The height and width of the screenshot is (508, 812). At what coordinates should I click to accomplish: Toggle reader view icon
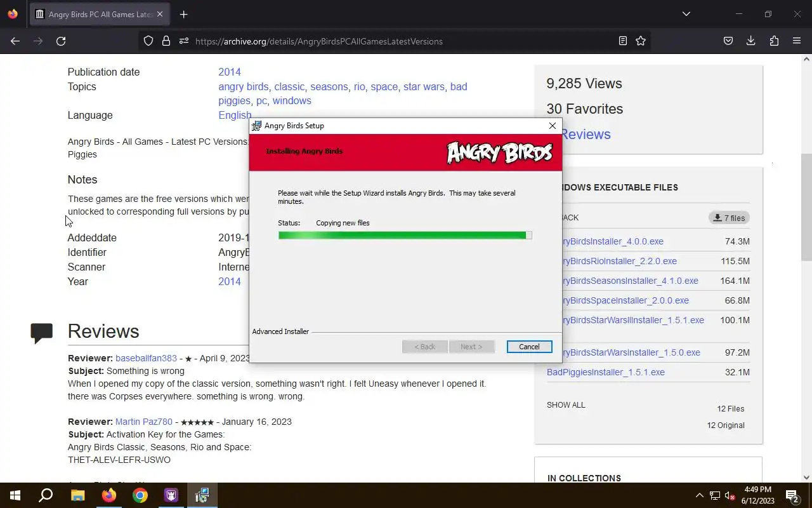click(x=623, y=41)
